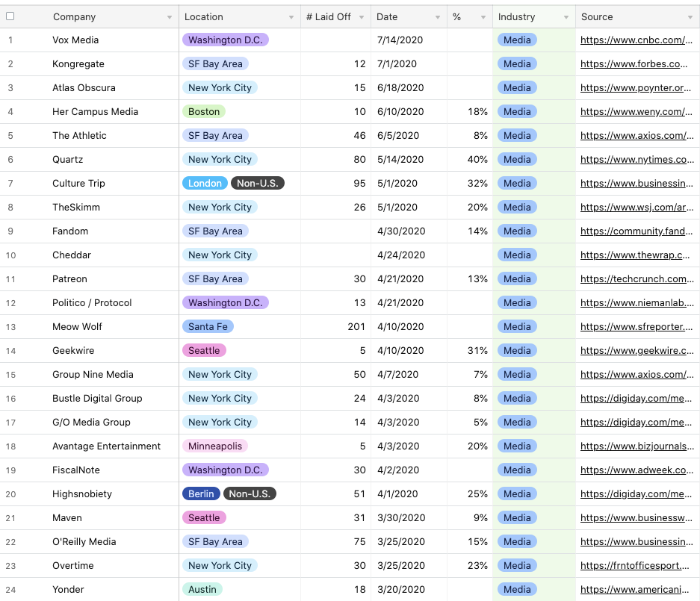Viewport: 700px width, 601px height.
Task: Click the 95 laid off value for Culture Trip
Action: point(359,184)
